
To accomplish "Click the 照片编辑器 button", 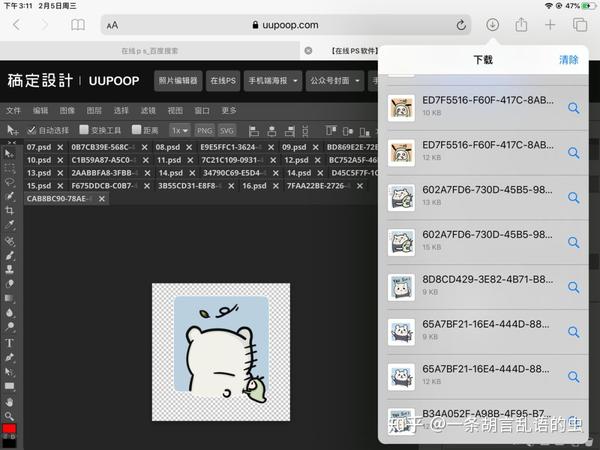I will click(178, 81).
